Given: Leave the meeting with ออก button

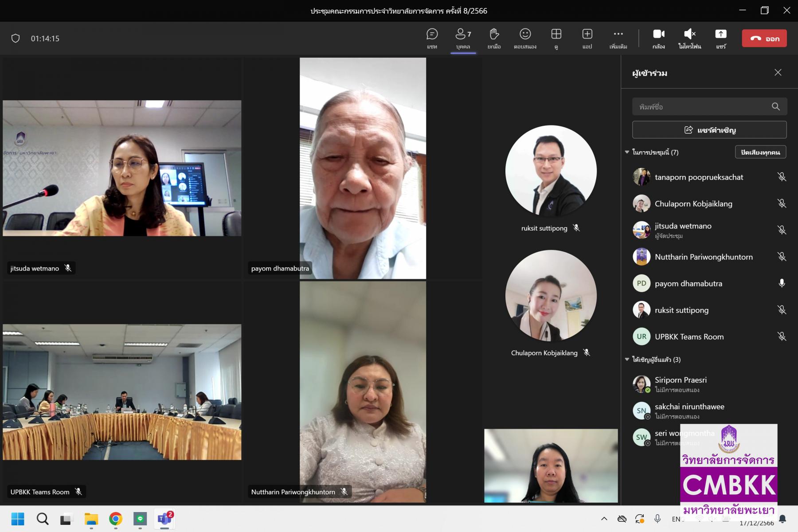Looking at the screenshot, I should (764, 38).
